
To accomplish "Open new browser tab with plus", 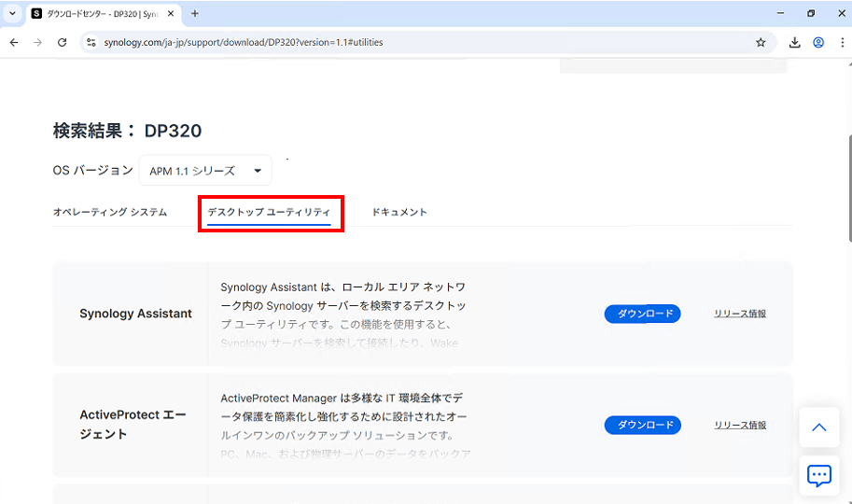I will [x=195, y=14].
